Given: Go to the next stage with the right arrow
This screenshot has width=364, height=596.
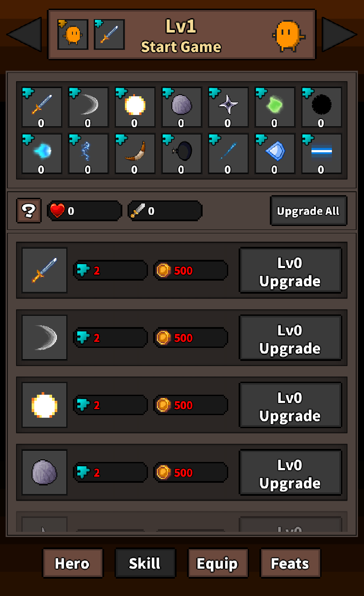Looking at the screenshot, I should pyautogui.click(x=339, y=34).
